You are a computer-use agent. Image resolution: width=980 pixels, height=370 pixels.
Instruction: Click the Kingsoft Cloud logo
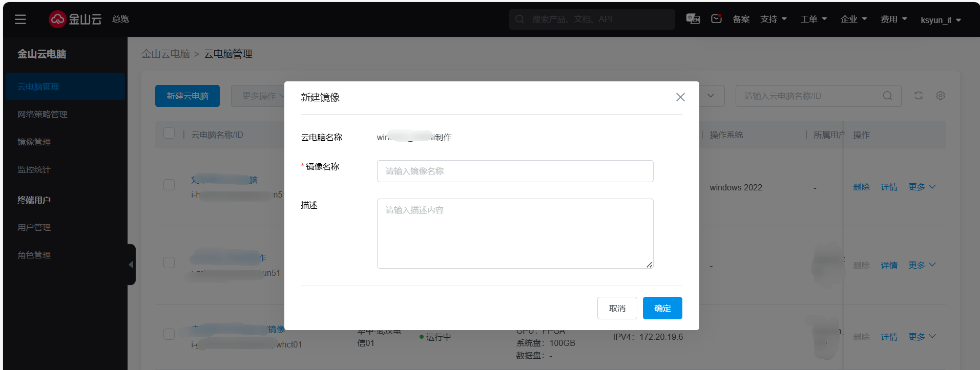[75, 19]
